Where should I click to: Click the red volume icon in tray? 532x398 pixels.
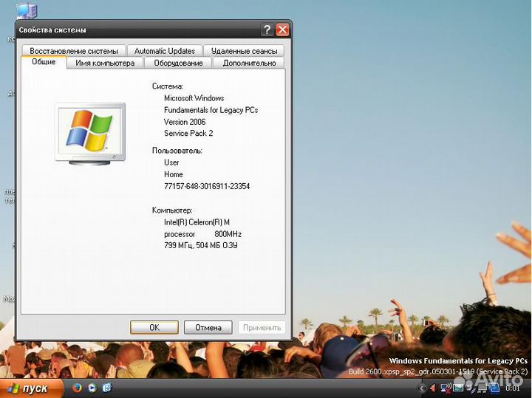click(x=433, y=388)
